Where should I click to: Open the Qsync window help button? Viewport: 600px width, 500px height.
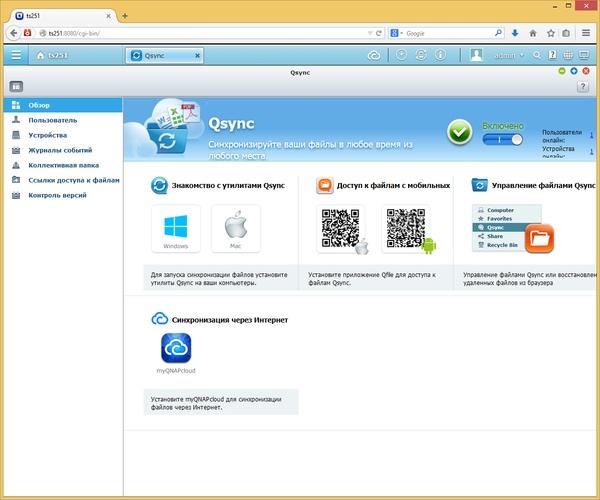[582, 87]
